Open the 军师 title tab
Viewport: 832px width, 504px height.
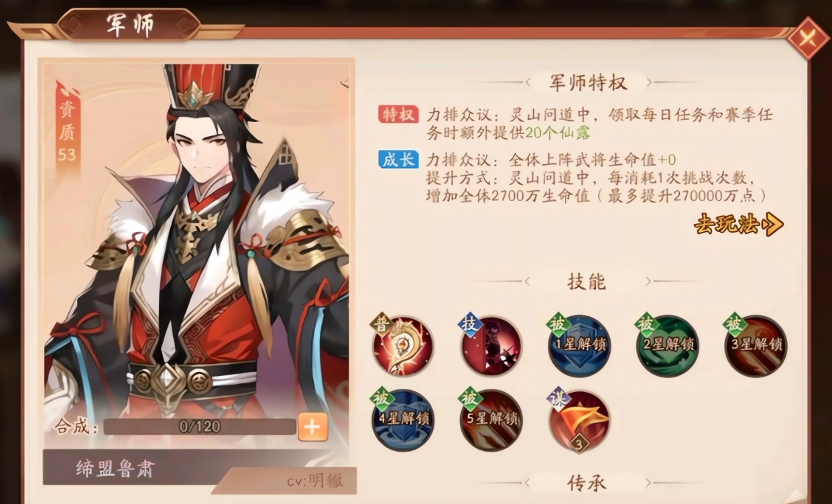pos(129,25)
